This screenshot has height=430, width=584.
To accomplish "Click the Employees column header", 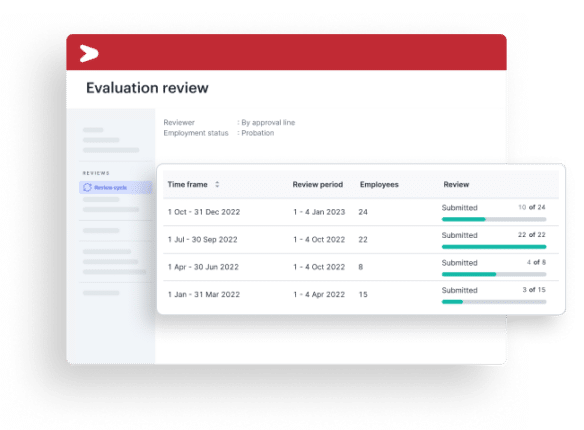I will click(x=379, y=184).
